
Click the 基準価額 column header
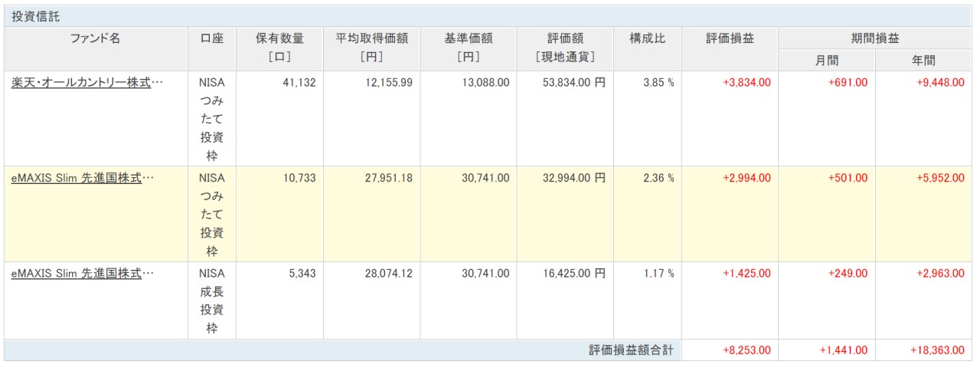[x=468, y=39]
